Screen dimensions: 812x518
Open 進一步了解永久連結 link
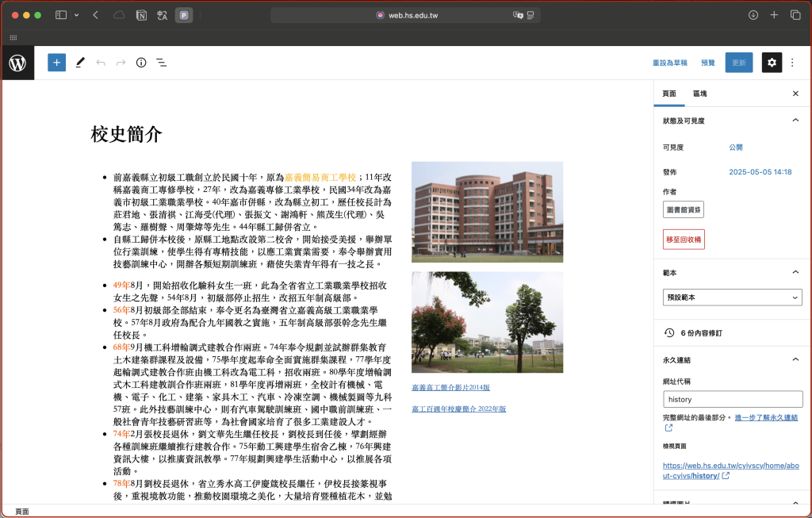coord(767,417)
